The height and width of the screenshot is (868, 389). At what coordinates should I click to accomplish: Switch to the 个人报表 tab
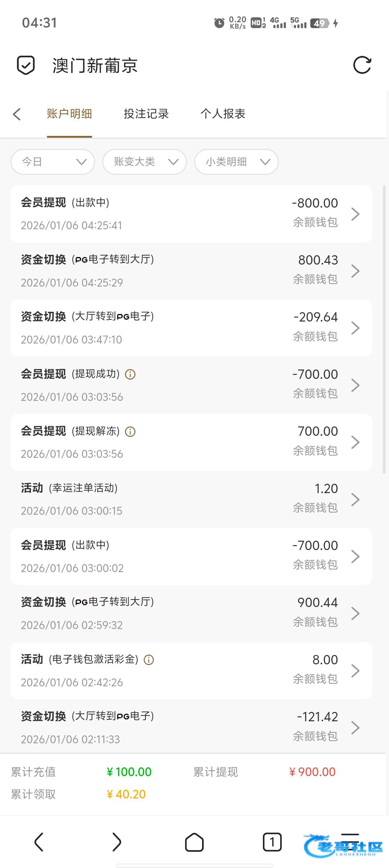pyautogui.click(x=223, y=114)
